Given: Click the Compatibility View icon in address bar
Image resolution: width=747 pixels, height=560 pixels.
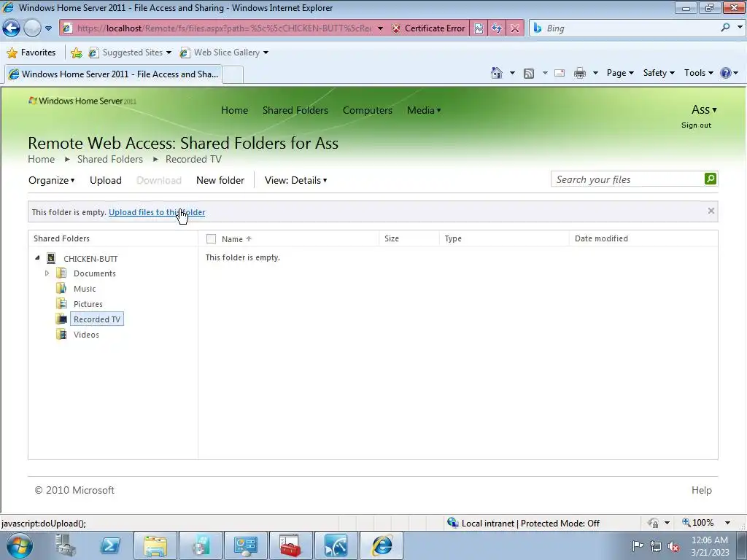Looking at the screenshot, I should (x=479, y=28).
